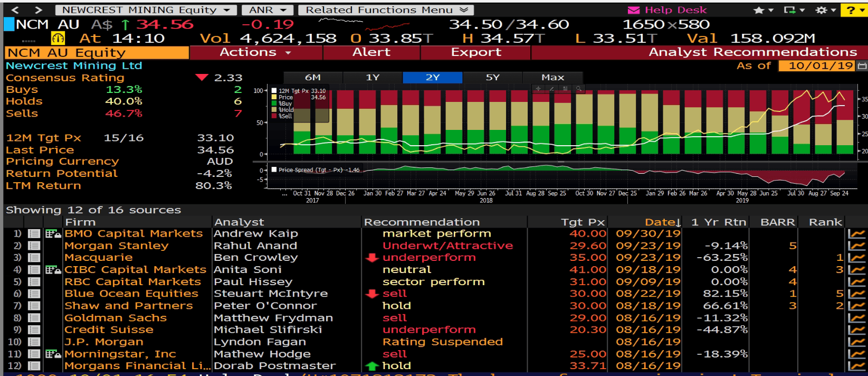
Task: Open chart icon in J.P. Morgan row
Action: coord(857,342)
